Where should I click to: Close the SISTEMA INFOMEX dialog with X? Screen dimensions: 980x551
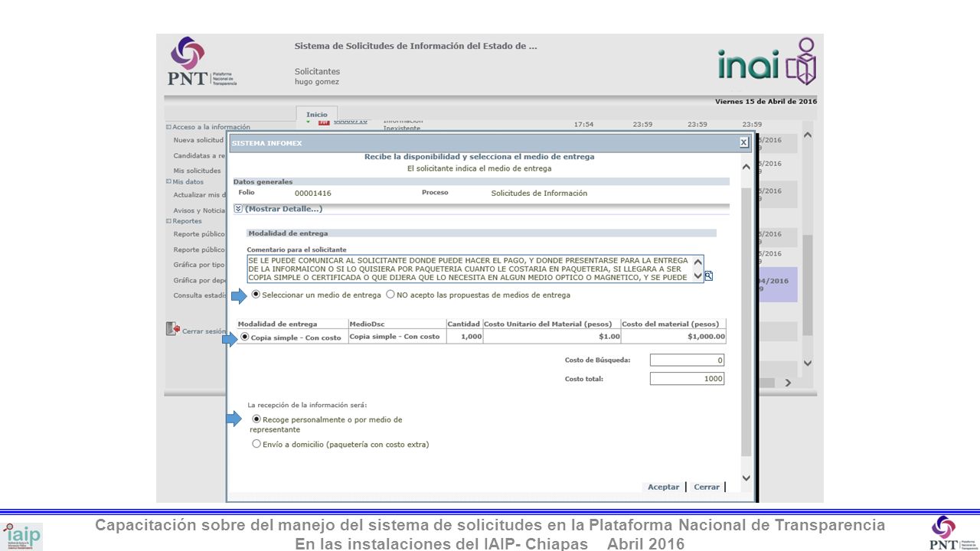point(743,142)
